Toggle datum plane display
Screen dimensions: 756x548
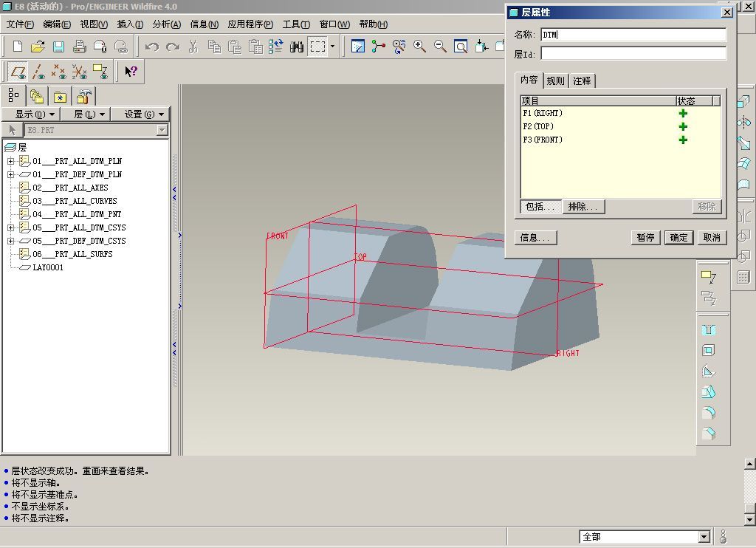pyautogui.click(x=18, y=72)
